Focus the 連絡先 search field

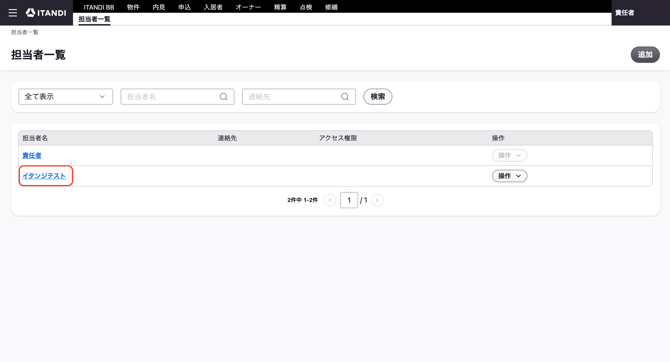tap(299, 97)
